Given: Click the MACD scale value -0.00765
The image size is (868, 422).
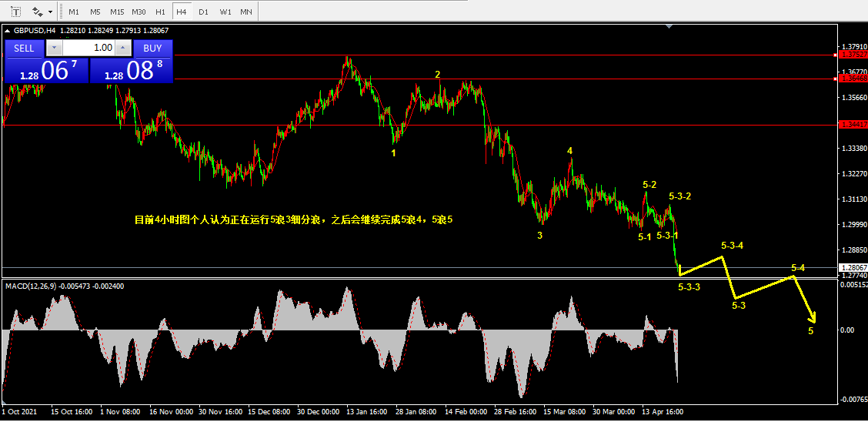Looking at the screenshot, I should point(853,399).
